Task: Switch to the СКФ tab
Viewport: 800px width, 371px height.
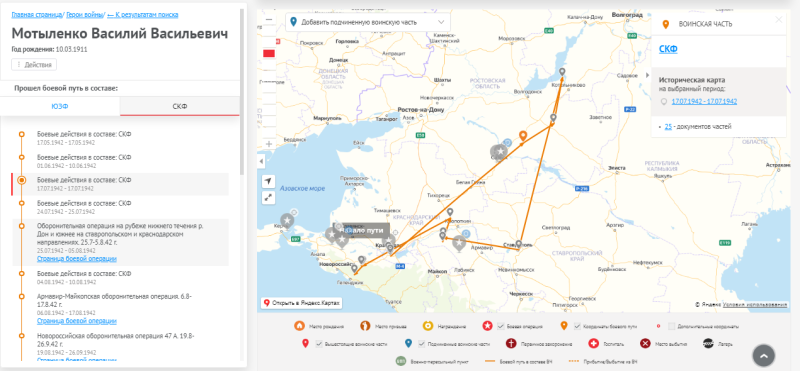Action: point(180,107)
